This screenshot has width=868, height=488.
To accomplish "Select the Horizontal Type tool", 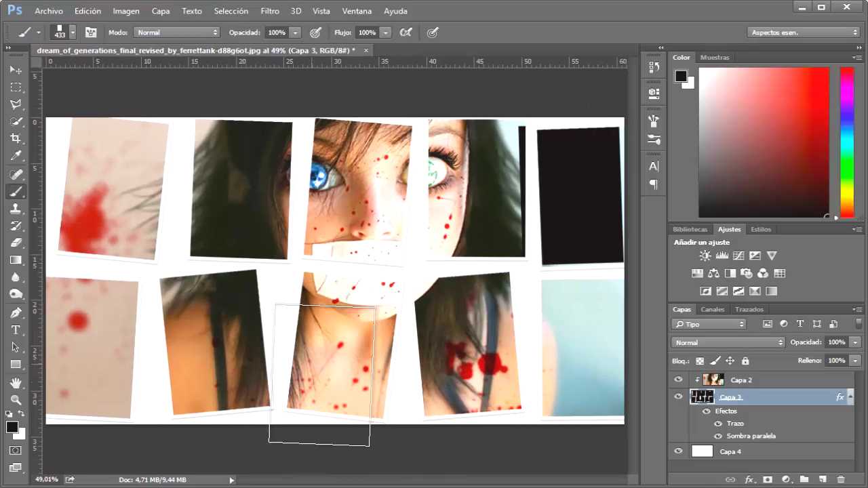I will click(16, 330).
